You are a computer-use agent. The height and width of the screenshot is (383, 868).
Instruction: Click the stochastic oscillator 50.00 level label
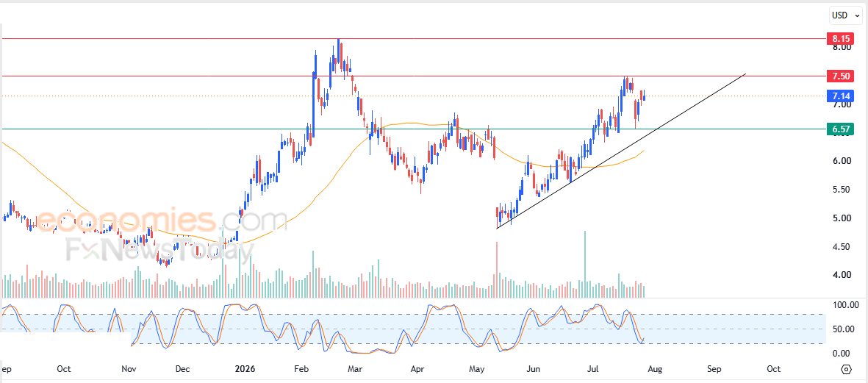tap(844, 329)
